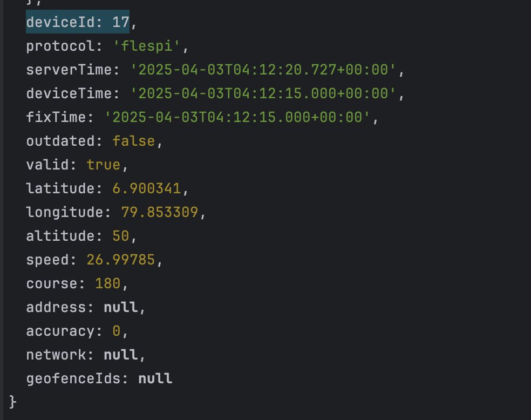The width and height of the screenshot is (531, 420).
Task: Click the course value 180
Action: click(x=108, y=283)
